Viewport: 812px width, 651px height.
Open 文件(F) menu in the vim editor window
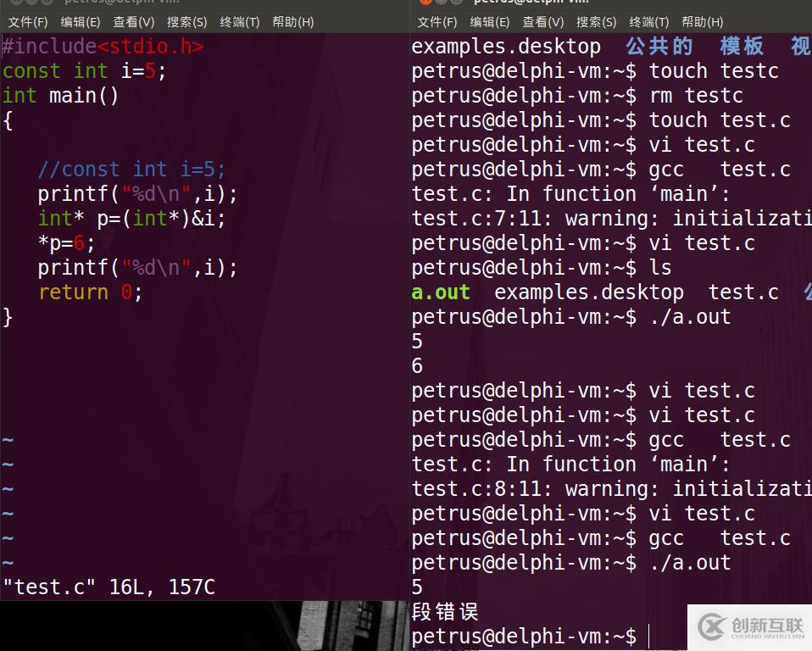pyautogui.click(x=28, y=22)
